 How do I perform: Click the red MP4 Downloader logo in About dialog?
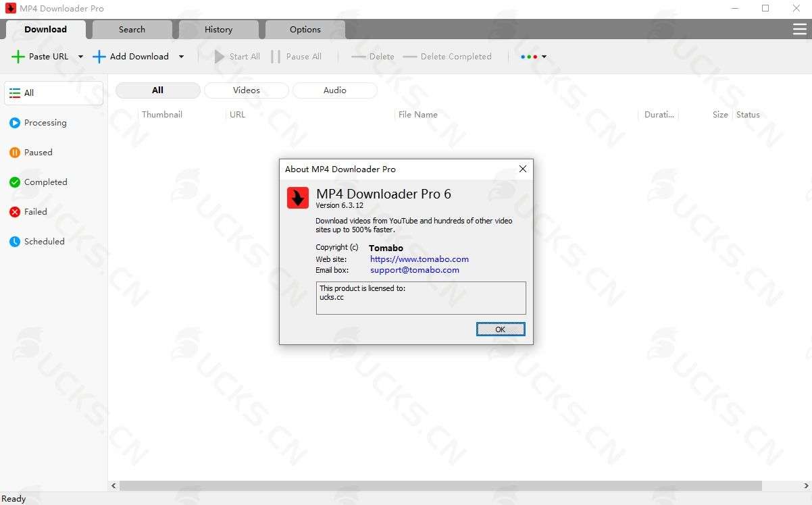(x=298, y=198)
